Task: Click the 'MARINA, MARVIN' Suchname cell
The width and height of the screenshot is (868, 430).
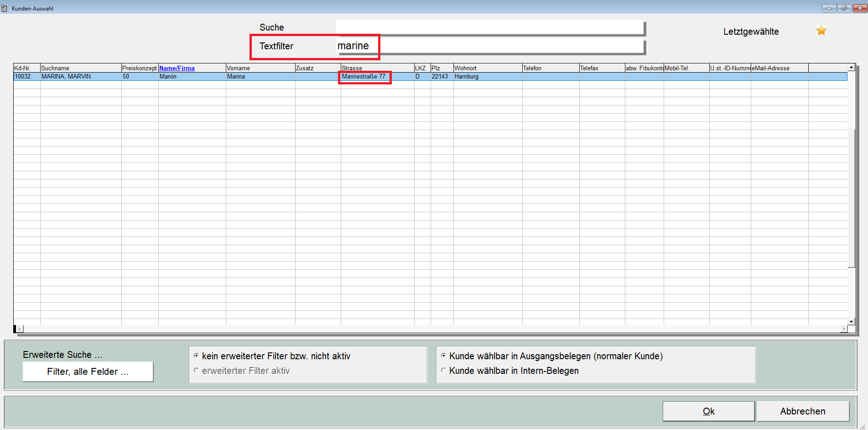Action: click(81, 77)
